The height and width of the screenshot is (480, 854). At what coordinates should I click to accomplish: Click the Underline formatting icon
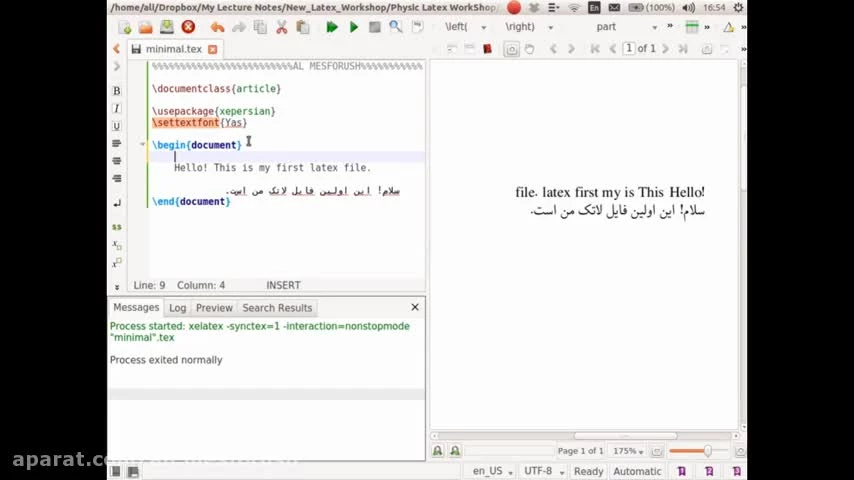[117, 126]
